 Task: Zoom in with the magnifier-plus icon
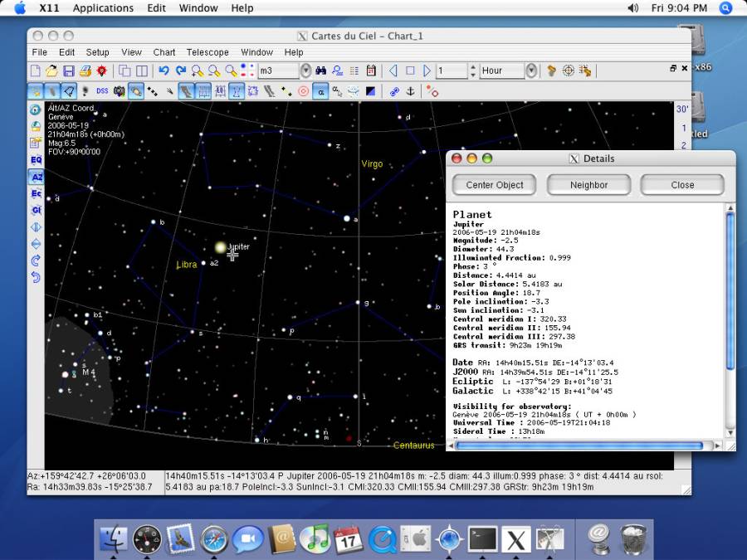tap(197, 71)
